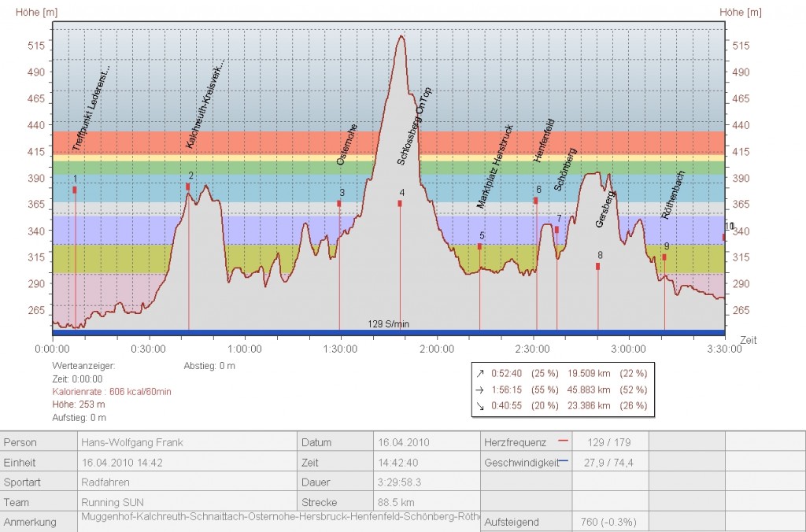This screenshot has width=806, height=532.
Task: Select waypoint marker 6 at Henfenfeld
Action: [536, 201]
